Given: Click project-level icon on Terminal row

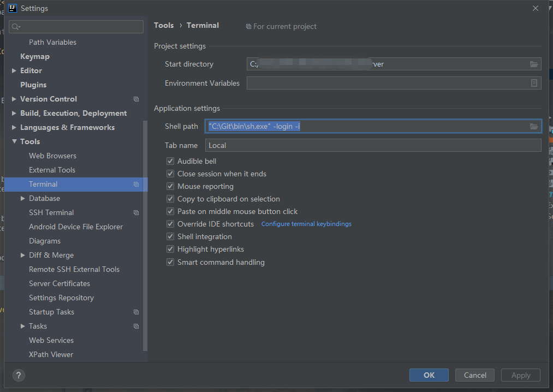Looking at the screenshot, I should [136, 184].
